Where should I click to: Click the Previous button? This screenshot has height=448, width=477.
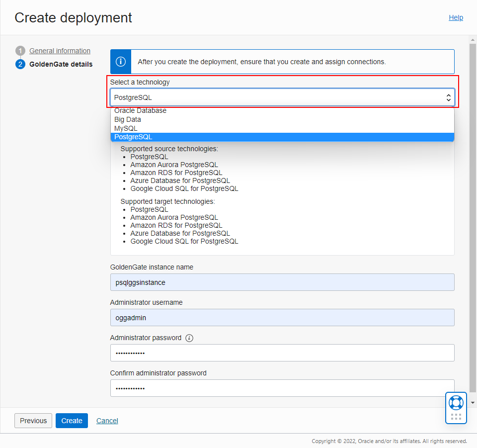pos(33,420)
